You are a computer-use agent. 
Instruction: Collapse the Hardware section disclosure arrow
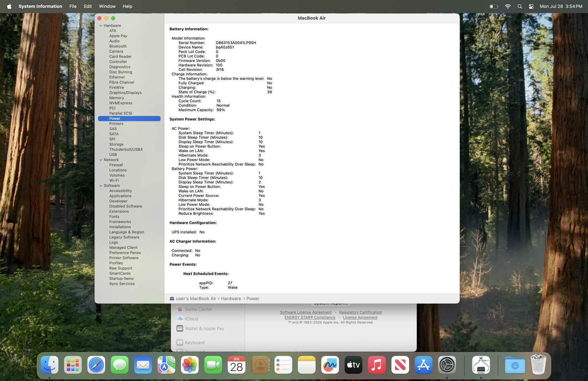click(101, 26)
